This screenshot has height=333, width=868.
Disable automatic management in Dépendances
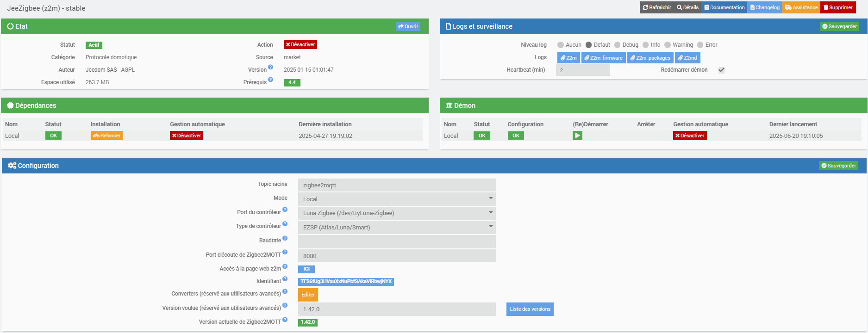(x=187, y=136)
